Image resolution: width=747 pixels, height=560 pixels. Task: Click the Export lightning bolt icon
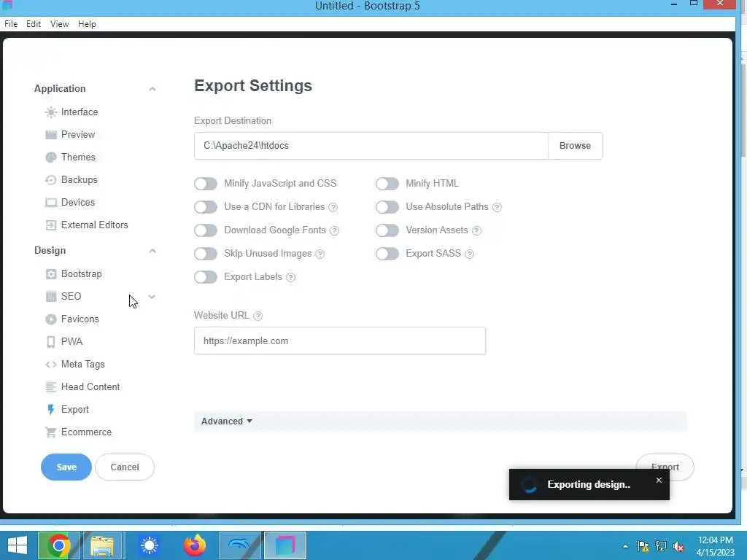[50, 410]
